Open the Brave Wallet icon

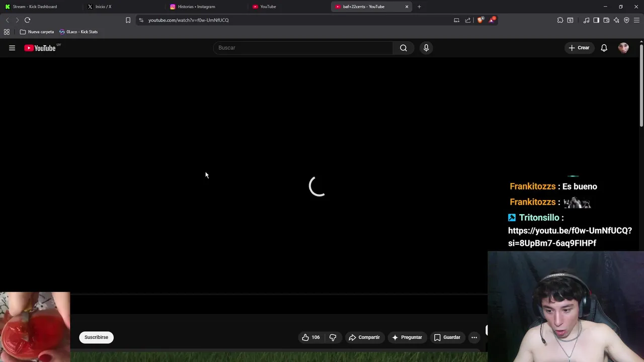point(606,20)
